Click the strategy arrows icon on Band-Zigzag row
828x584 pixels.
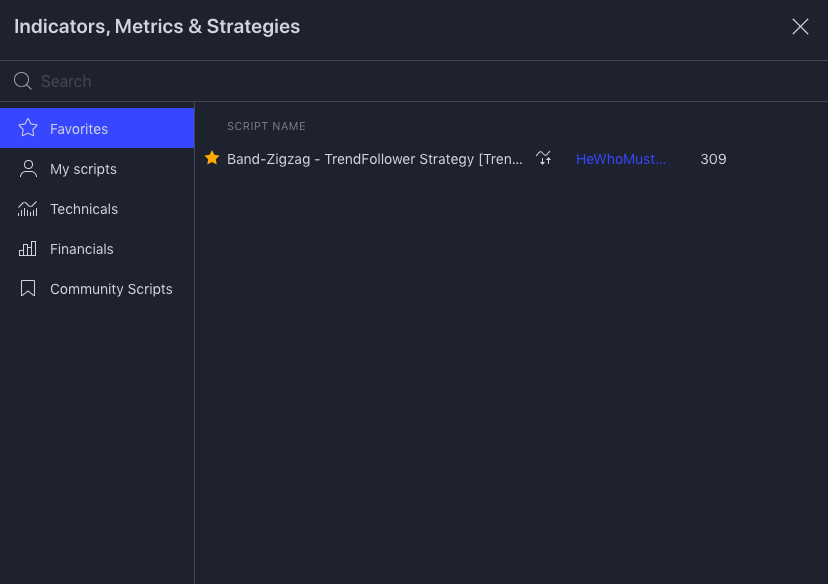point(543,158)
